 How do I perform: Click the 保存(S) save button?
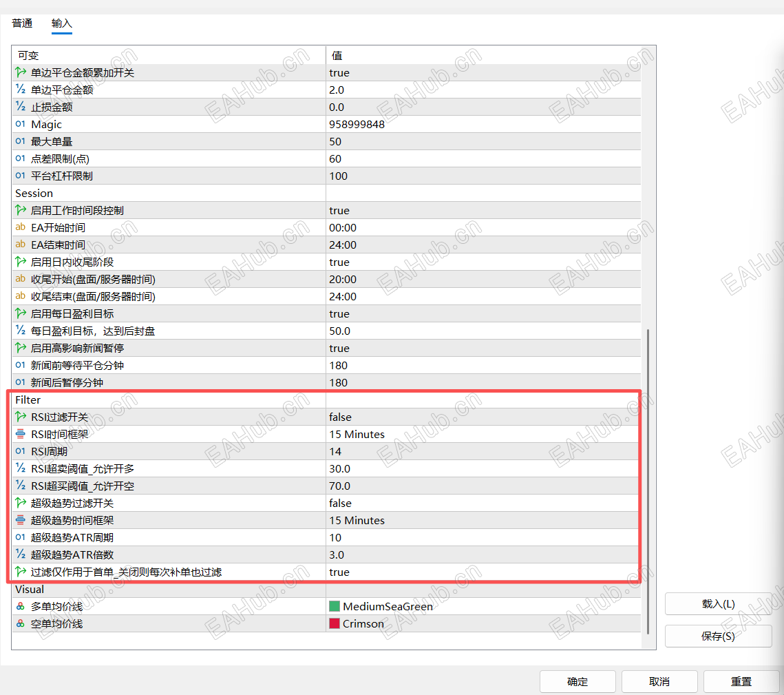(x=718, y=636)
